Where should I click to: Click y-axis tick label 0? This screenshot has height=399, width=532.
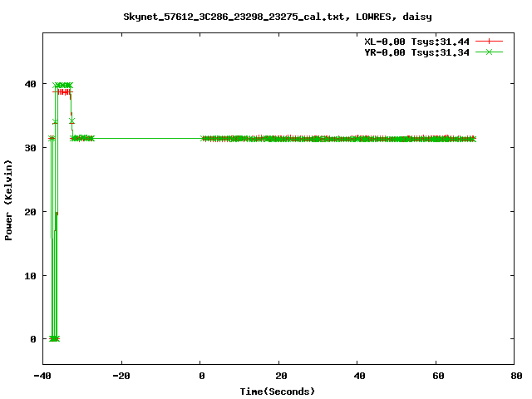[x=33, y=339]
